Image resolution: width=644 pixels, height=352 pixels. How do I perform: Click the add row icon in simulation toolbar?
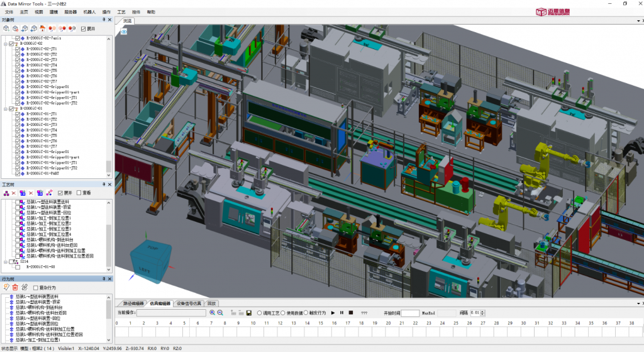233,313
